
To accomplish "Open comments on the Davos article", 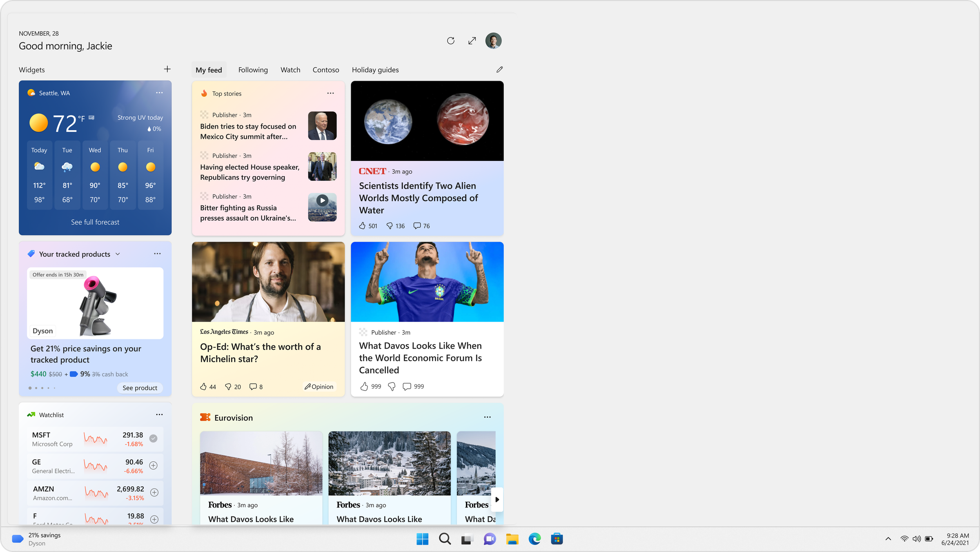I will tap(407, 386).
